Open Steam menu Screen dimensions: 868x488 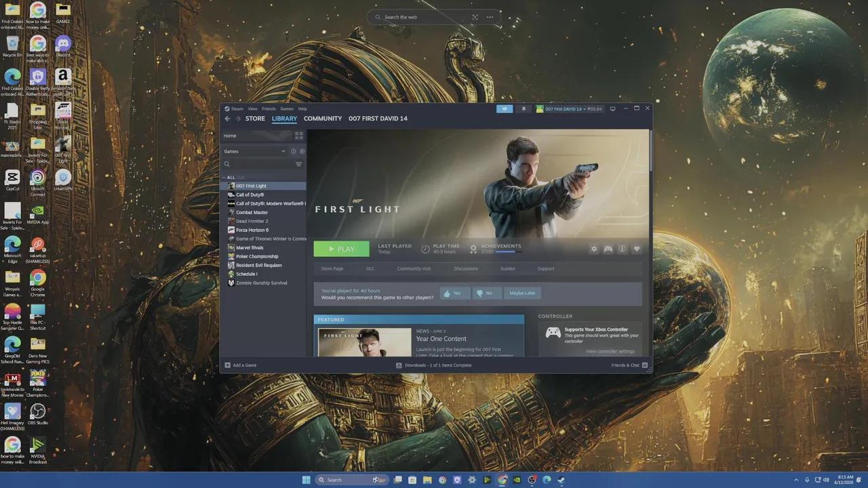pyautogui.click(x=235, y=108)
